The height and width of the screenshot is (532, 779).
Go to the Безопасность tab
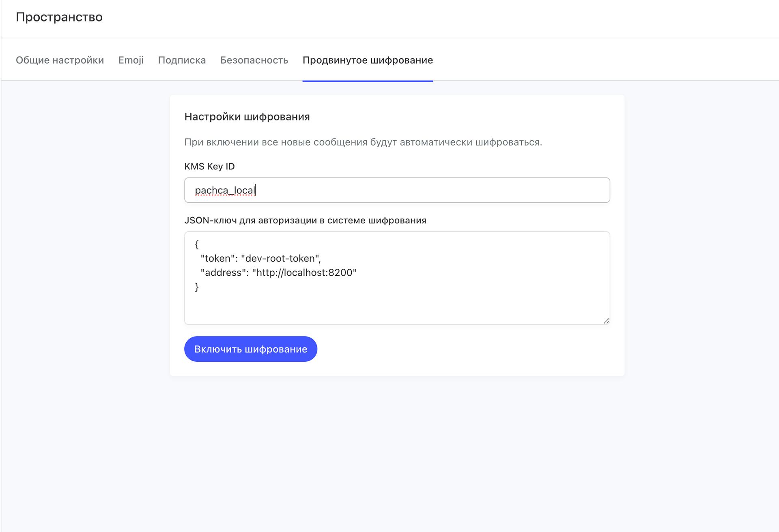[x=254, y=60]
